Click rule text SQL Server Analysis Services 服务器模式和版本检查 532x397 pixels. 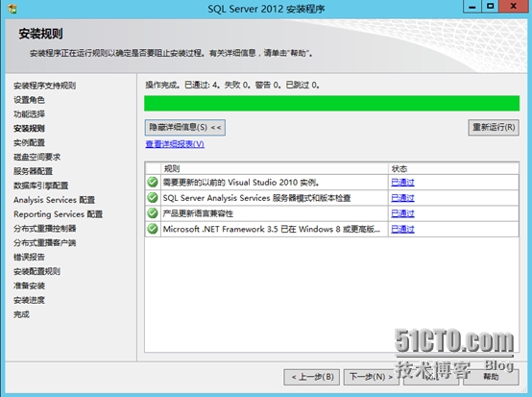(256, 198)
